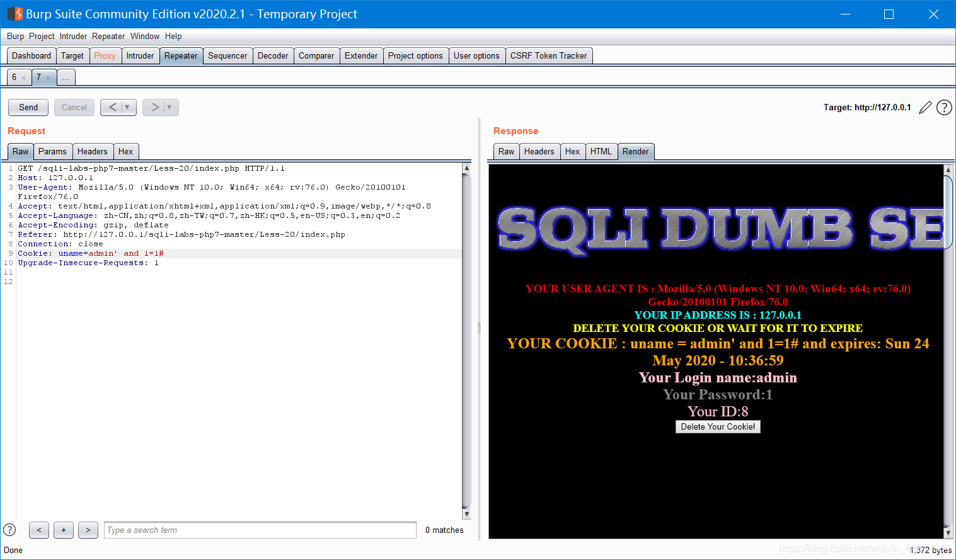Click the plus search options button
956x560 pixels.
(x=64, y=530)
